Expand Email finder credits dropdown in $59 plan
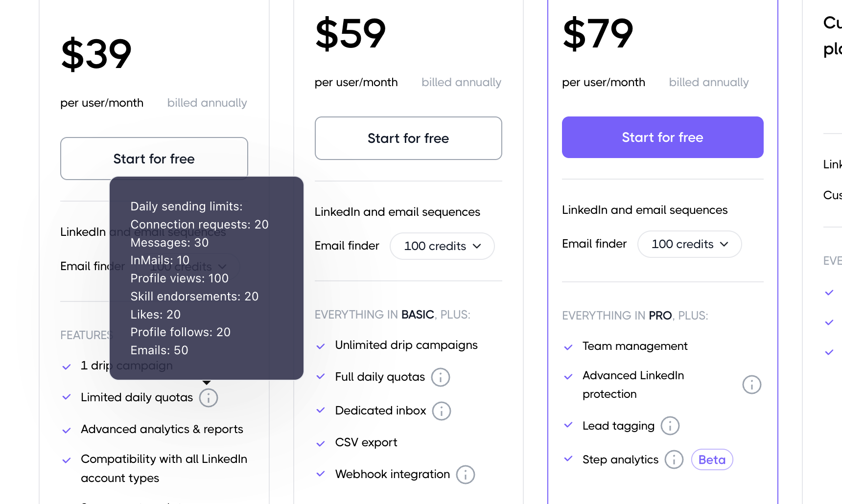 coord(442,246)
